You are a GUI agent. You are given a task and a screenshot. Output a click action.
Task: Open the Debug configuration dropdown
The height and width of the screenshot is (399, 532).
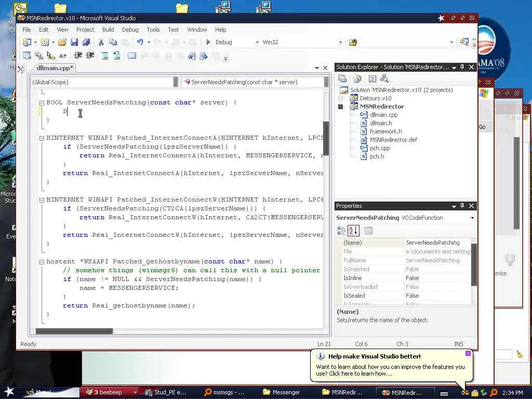click(x=257, y=42)
